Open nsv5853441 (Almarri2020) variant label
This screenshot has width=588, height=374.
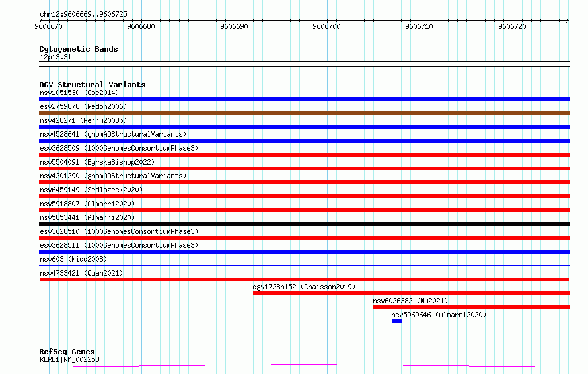tap(87, 217)
